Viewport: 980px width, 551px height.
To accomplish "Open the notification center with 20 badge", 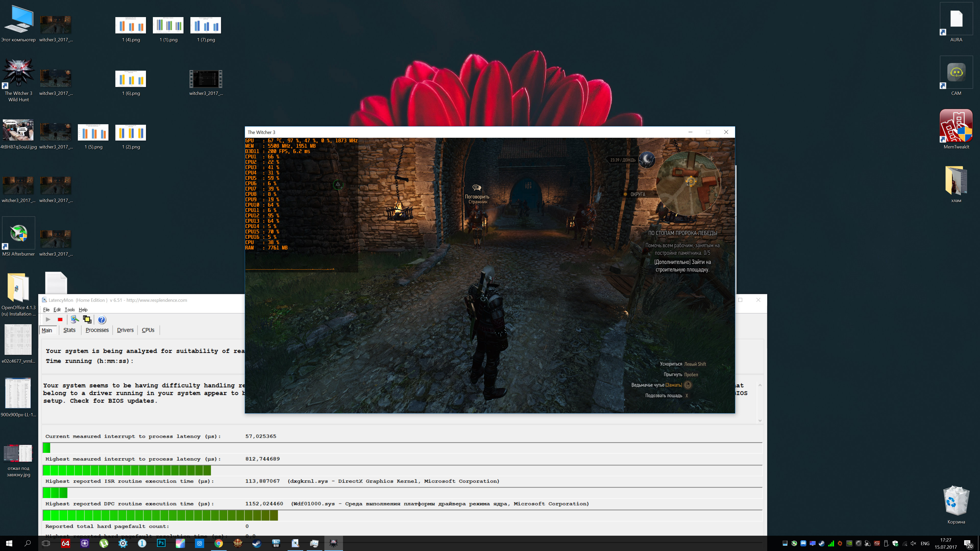I will click(x=968, y=543).
